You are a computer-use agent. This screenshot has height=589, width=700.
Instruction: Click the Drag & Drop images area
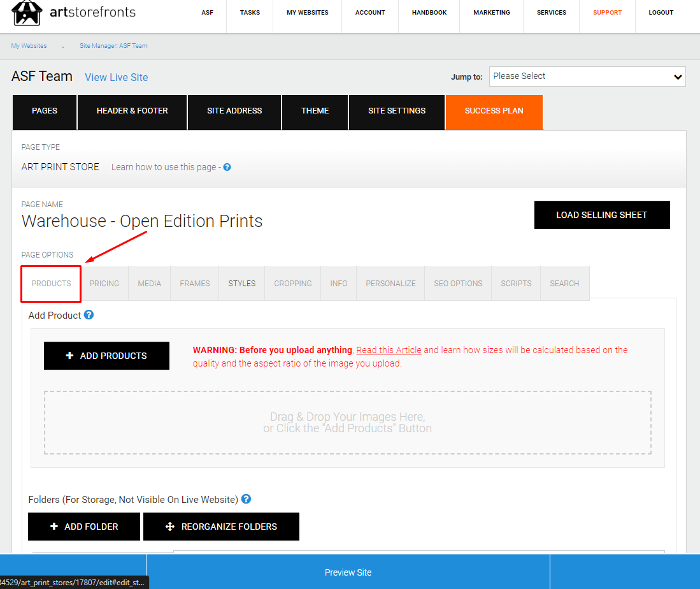coord(348,423)
